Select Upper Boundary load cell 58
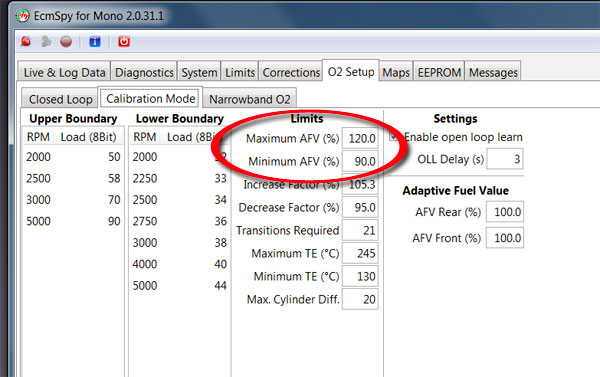Image resolution: width=600 pixels, height=377 pixels. (114, 178)
